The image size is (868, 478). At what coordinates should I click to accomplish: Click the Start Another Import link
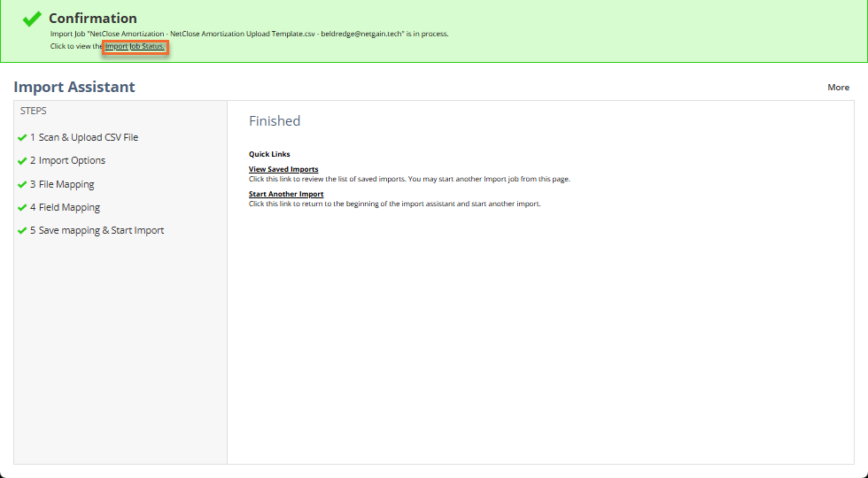coord(286,194)
